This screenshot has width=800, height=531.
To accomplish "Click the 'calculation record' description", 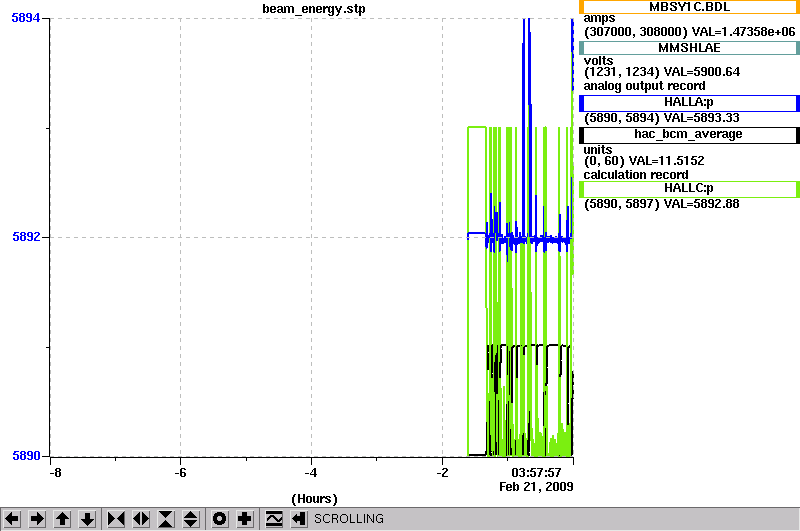I will click(636, 175).
